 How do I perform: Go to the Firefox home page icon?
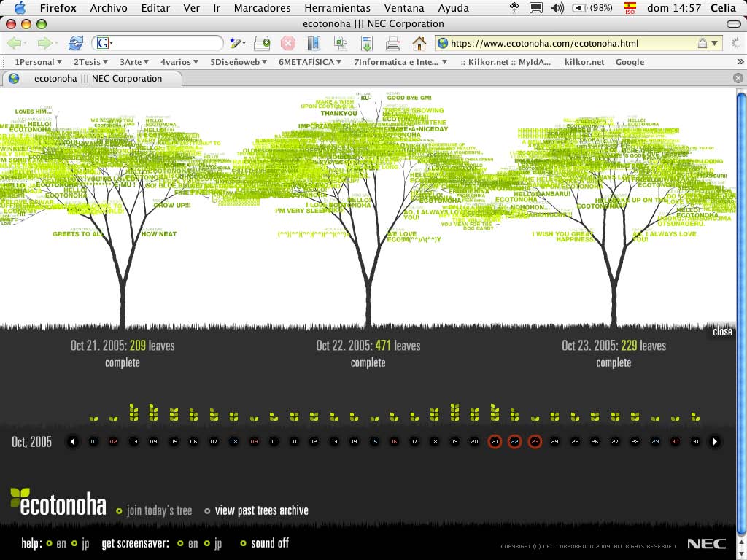click(419, 44)
